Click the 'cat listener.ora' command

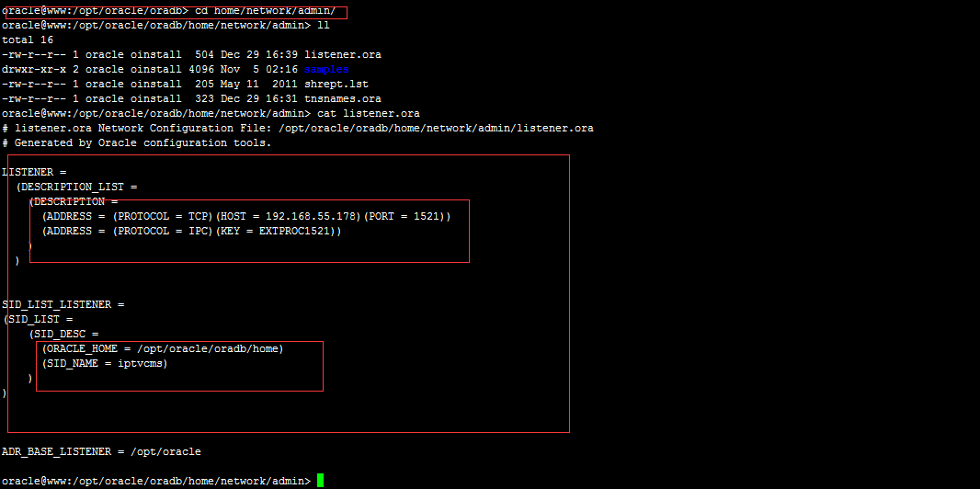coord(368,114)
